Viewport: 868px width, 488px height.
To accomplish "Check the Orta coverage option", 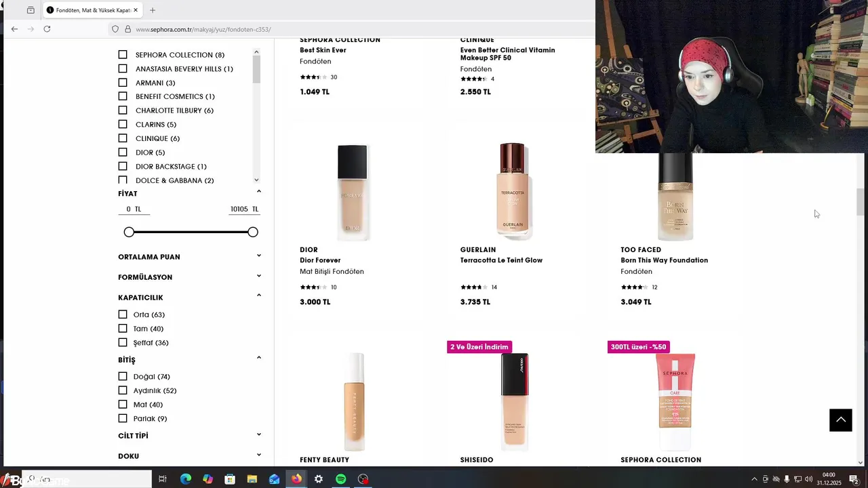I will [x=123, y=314].
